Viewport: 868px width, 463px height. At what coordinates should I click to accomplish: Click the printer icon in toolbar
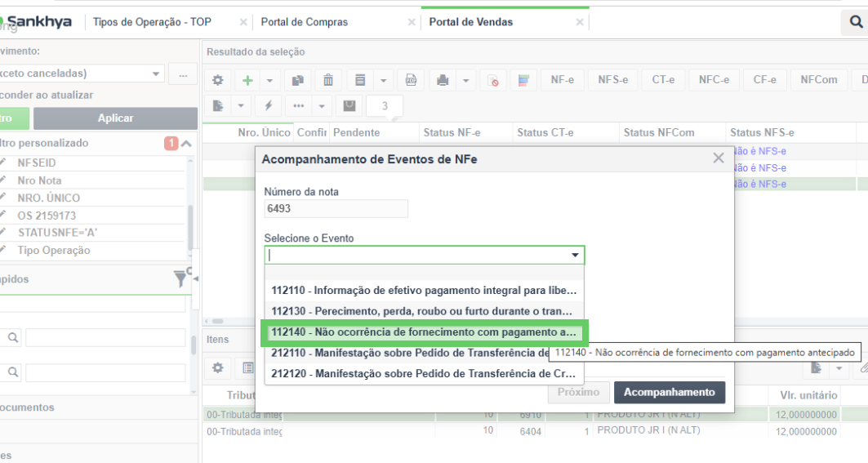[443, 80]
